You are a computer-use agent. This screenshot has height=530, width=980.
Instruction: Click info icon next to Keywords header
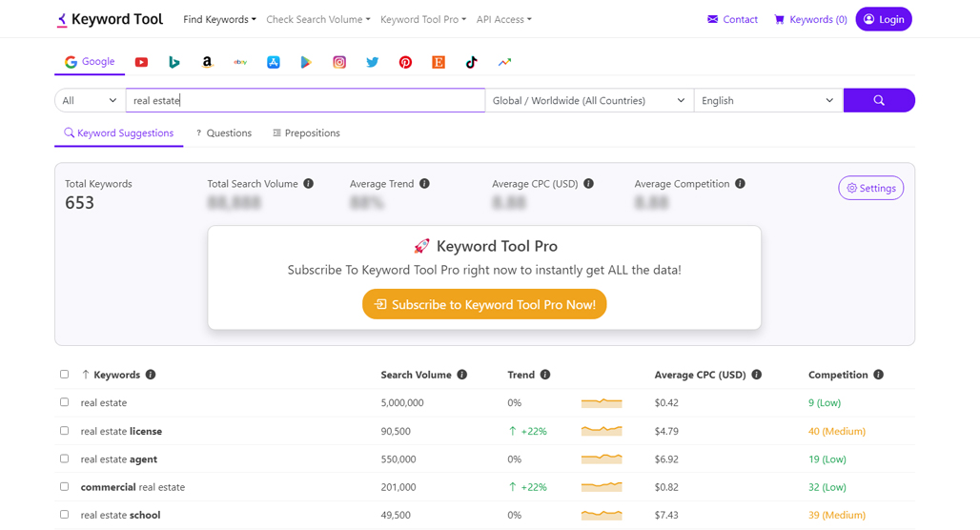[x=151, y=375]
